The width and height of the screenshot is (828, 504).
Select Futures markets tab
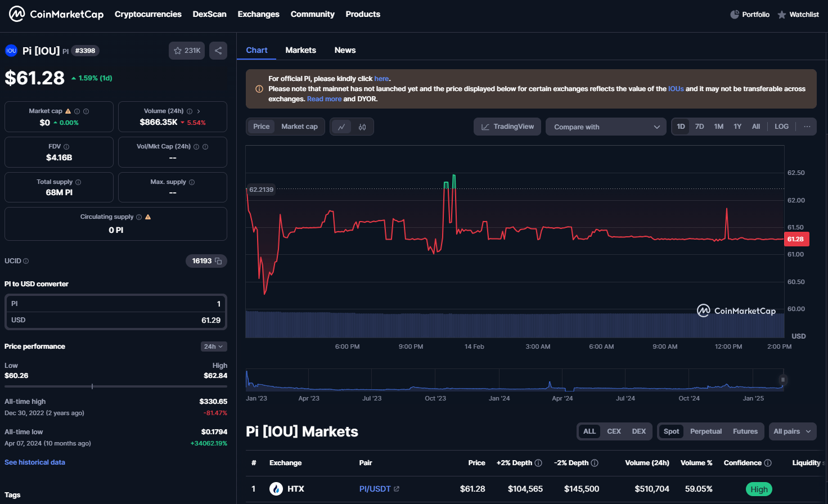point(745,431)
